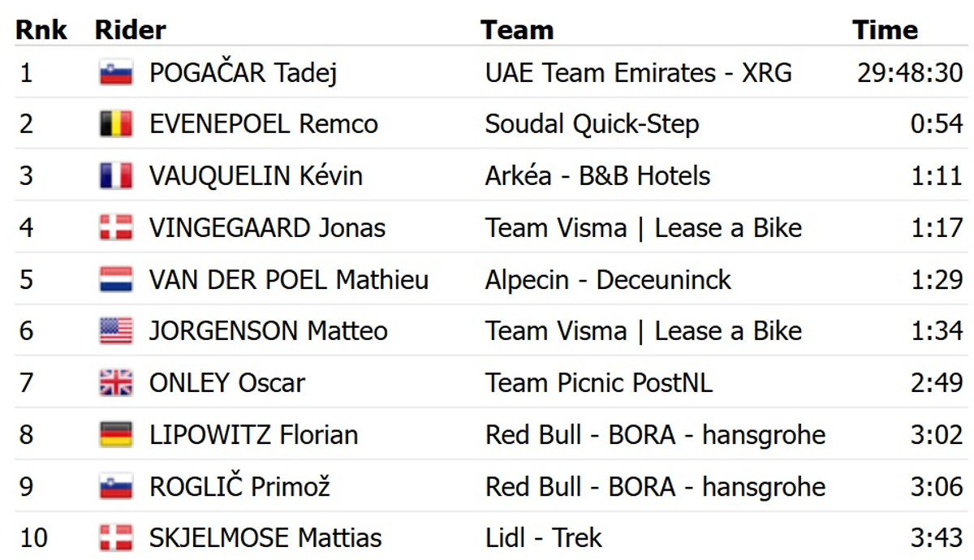
Task: Click the Danish flag beside Vingegaard
Action: pos(116,228)
